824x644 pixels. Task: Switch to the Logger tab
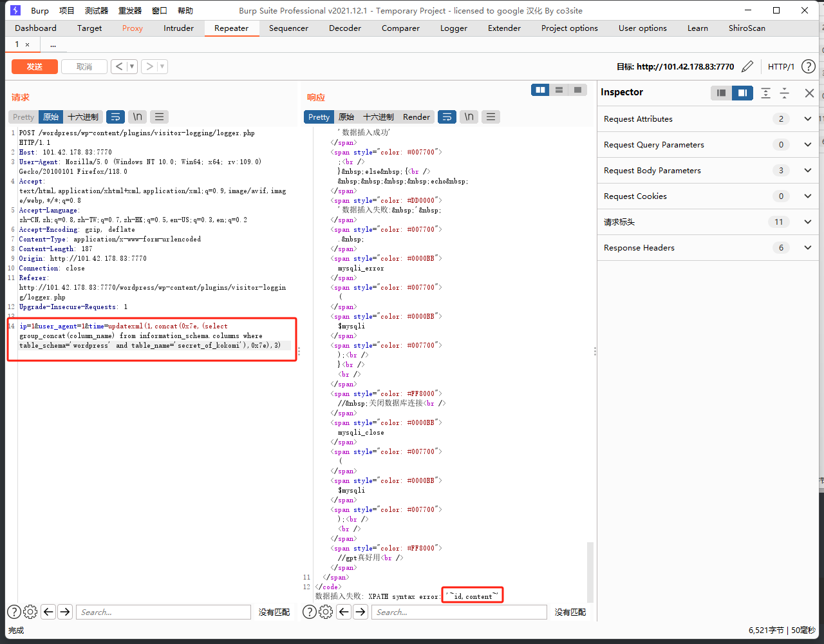(454, 28)
